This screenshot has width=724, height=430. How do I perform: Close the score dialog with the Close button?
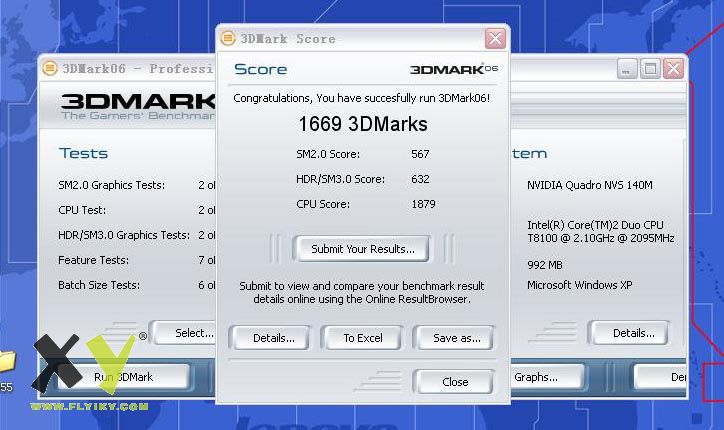coord(455,382)
